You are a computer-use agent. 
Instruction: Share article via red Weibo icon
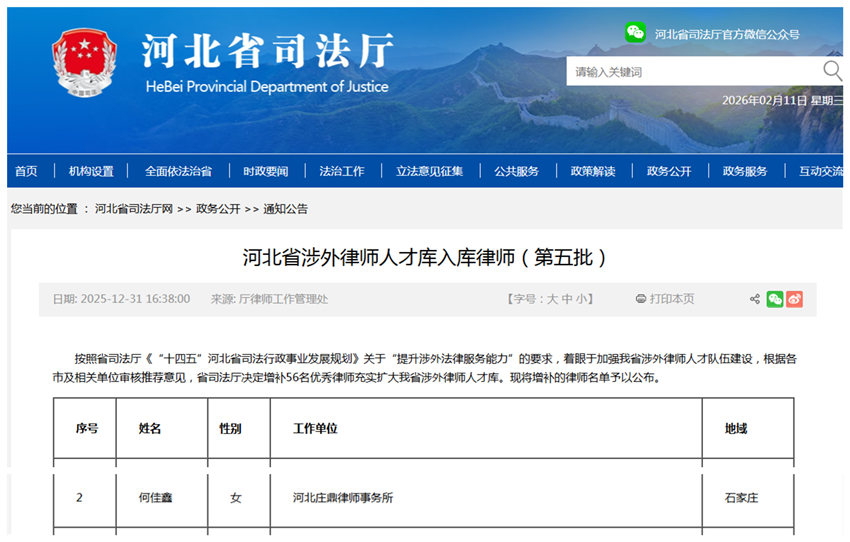click(794, 299)
